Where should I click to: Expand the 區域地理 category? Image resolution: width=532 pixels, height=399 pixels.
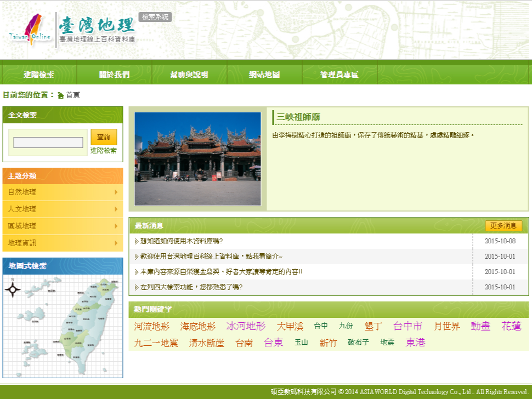[63, 226]
